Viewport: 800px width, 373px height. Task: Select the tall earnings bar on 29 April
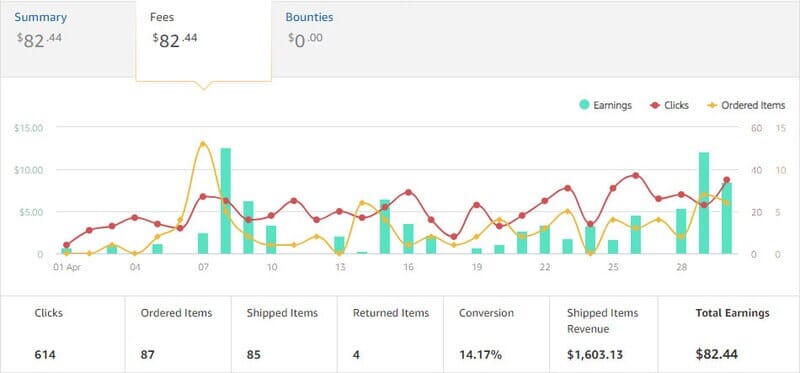(x=704, y=203)
